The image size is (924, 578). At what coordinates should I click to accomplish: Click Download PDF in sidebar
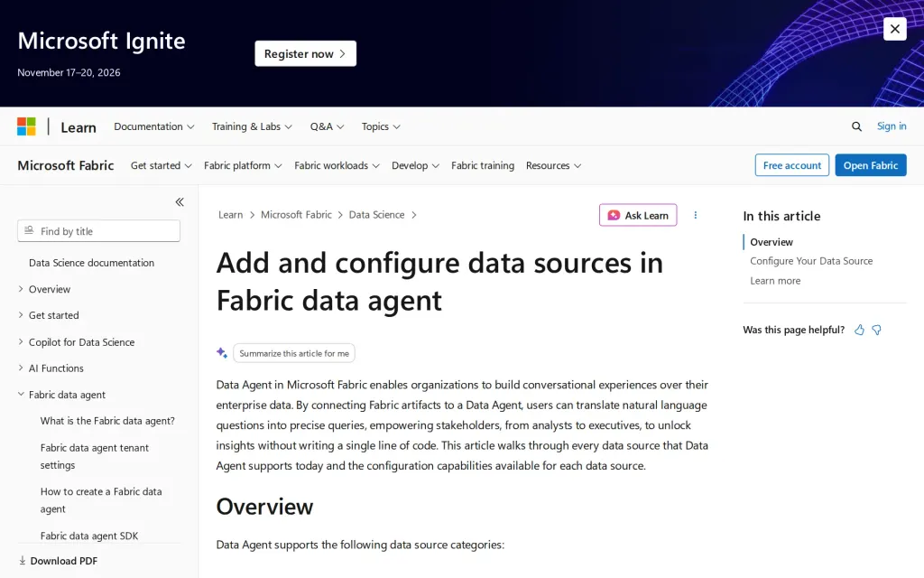(64, 561)
